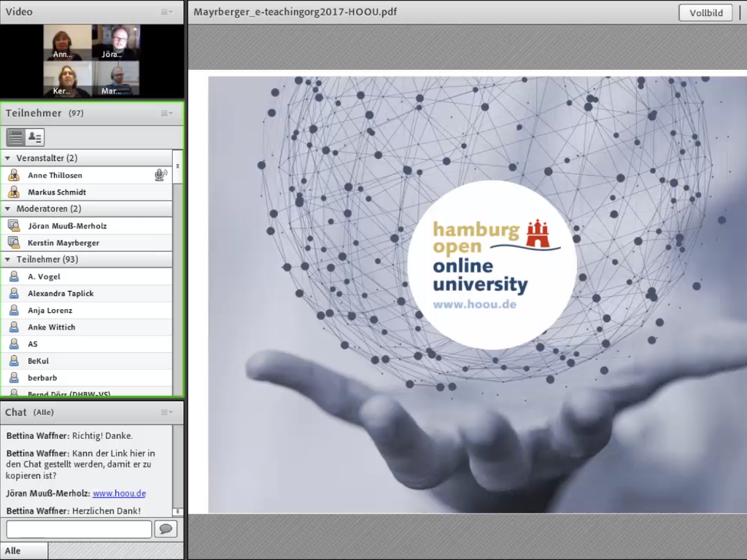The width and height of the screenshot is (747, 560).
Task: Open the www.hoou.de link in chat
Action: pos(119,494)
